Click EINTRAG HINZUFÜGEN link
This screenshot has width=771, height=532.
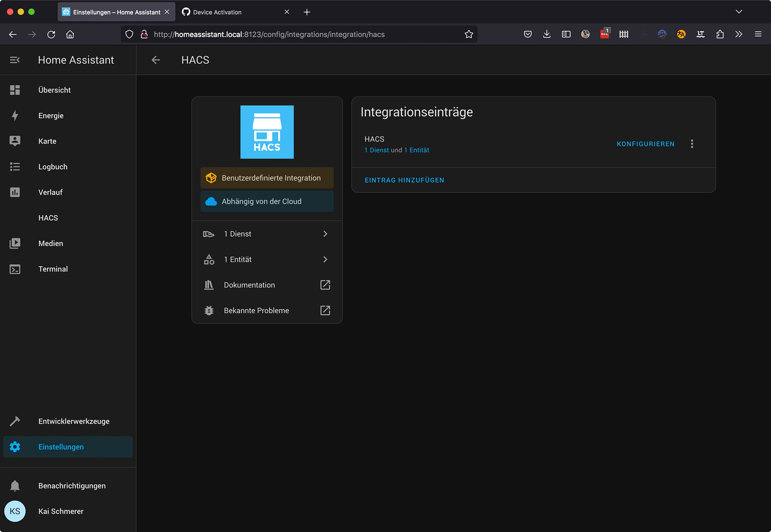coord(404,180)
